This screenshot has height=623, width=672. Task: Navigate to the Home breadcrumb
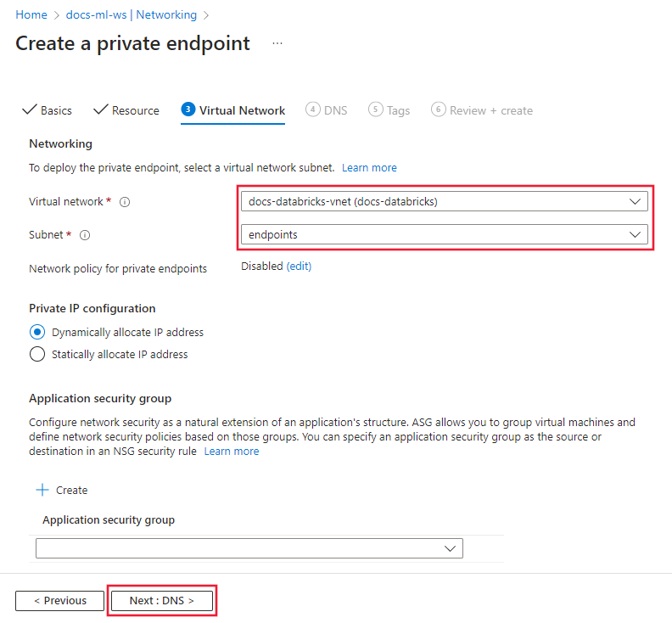pos(31,14)
